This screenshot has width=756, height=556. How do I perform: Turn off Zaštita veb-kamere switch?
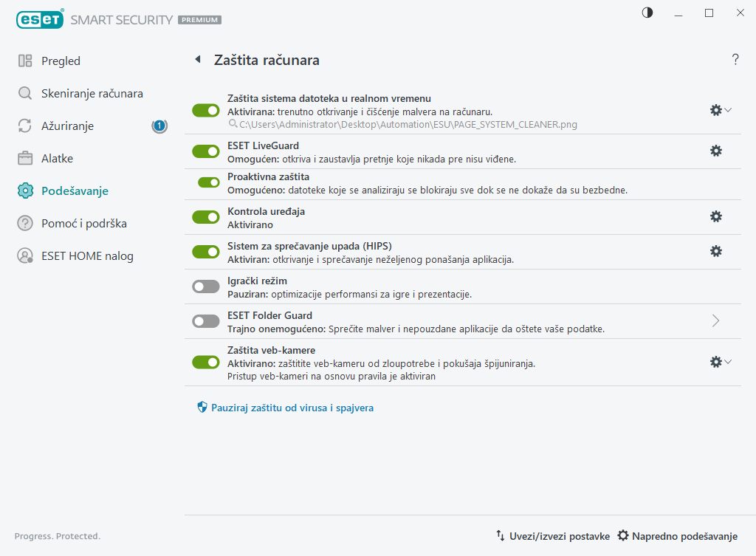click(206, 362)
